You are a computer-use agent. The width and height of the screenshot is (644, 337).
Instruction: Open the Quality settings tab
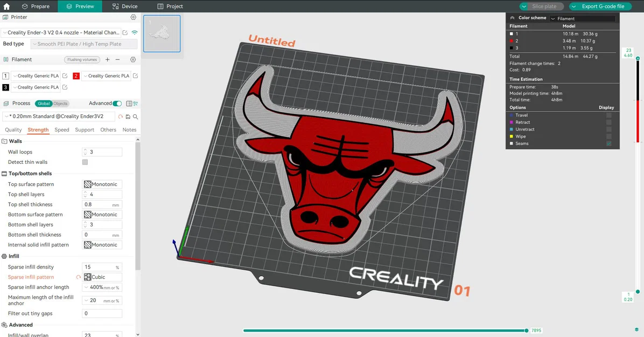point(13,129)
